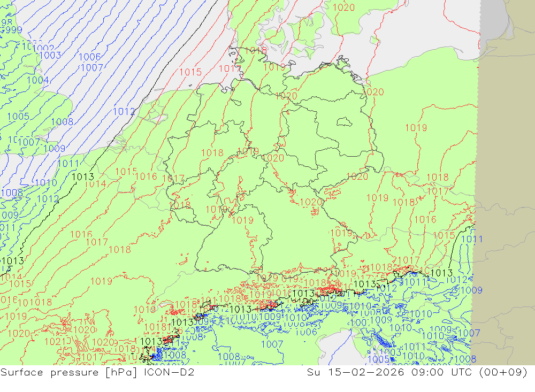Click the black '1013' label beside red '1014'
The image size is (535, 392).
point(83,176)
